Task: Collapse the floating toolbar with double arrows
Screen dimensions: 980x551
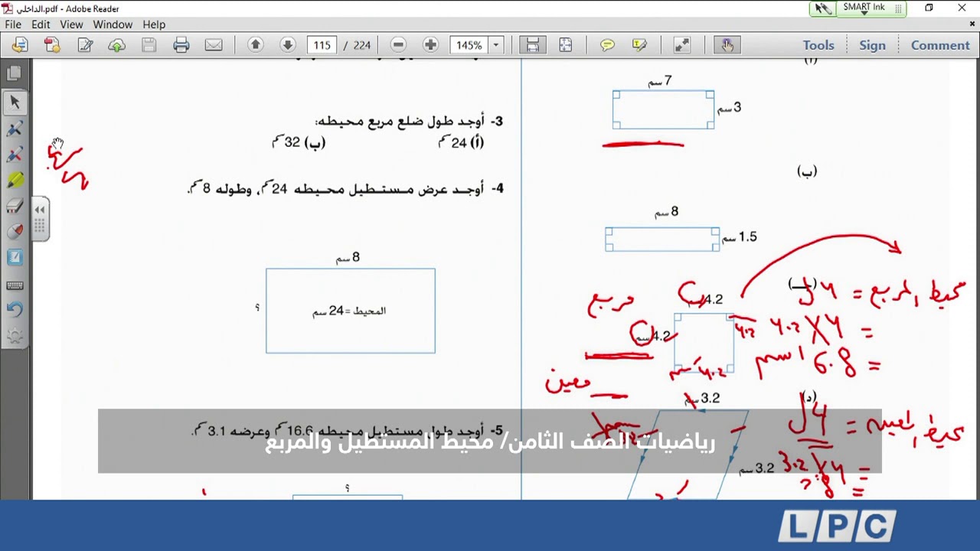Action: (x=40, y=209)
